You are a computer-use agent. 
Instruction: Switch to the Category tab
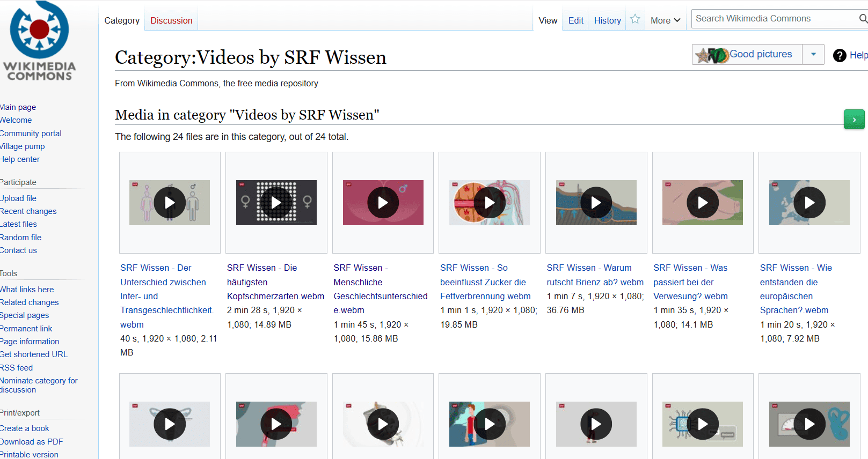pos(122,20)
